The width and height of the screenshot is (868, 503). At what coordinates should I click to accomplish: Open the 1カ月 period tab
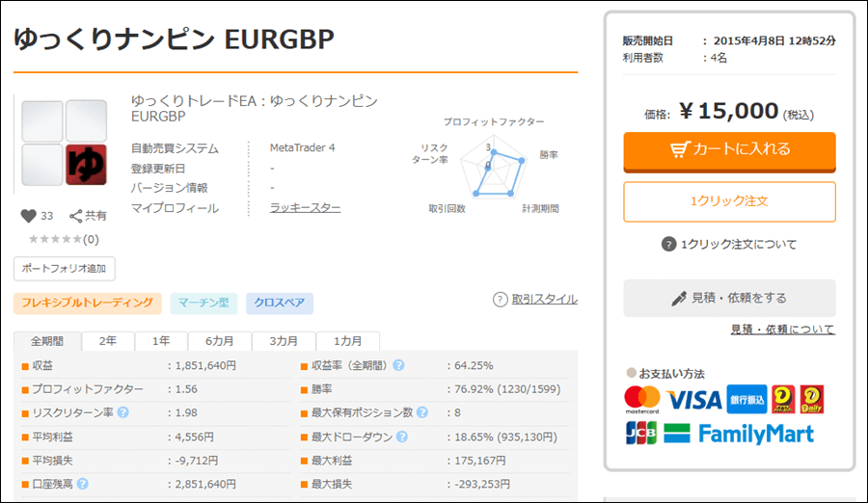(x=349, y=341)
